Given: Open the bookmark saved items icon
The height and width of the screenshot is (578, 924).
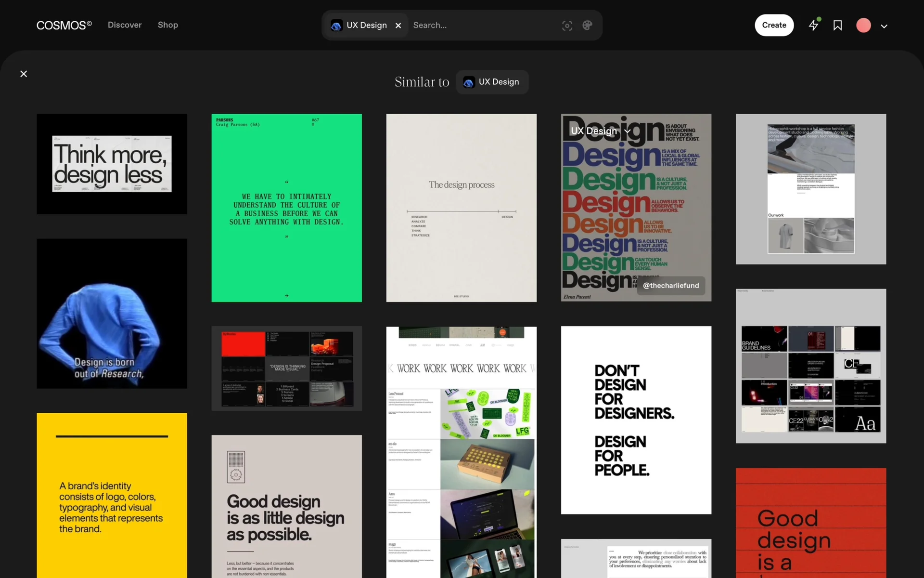Looking at the screenshot, I should click(837, 26).
